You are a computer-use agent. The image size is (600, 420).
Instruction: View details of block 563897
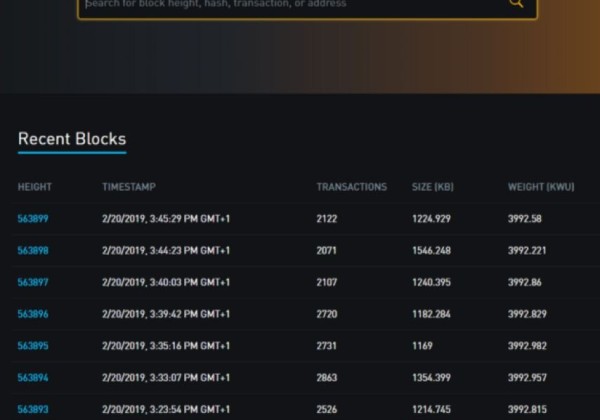[x=33, y=283]
